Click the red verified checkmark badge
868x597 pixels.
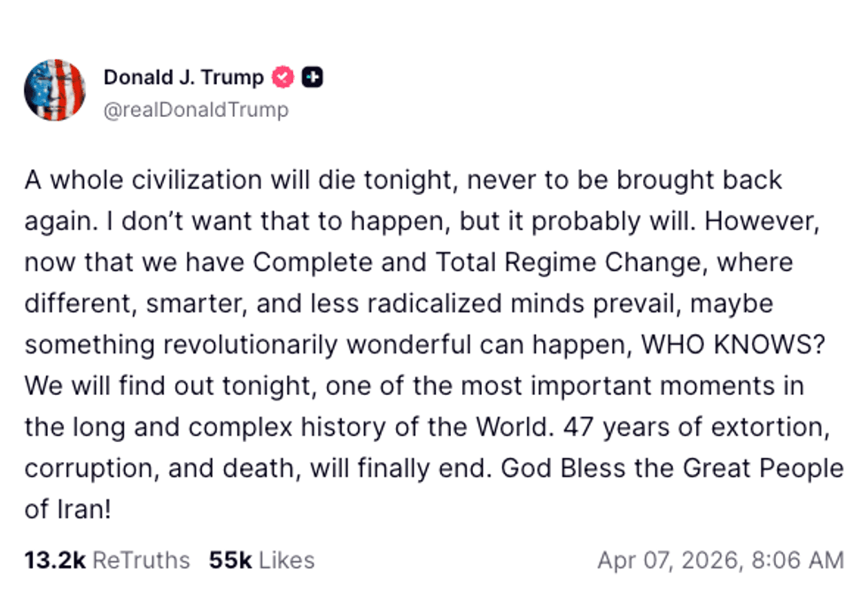[283, 78]
